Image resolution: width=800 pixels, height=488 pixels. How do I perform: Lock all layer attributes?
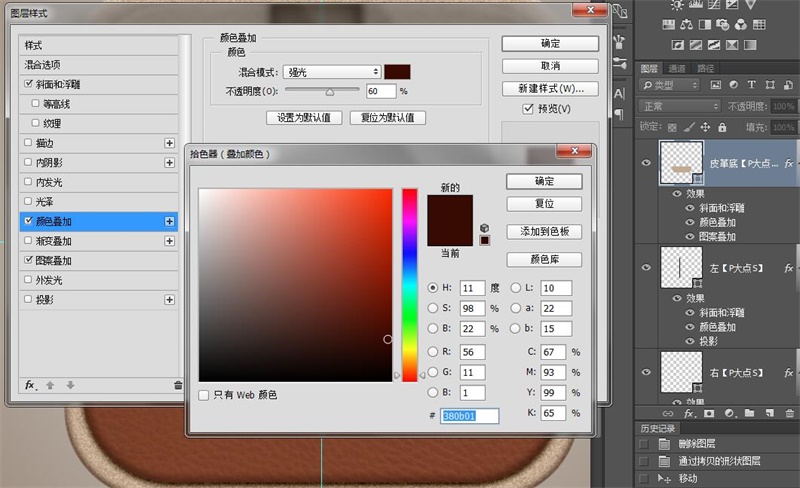(x=722, y=127)
